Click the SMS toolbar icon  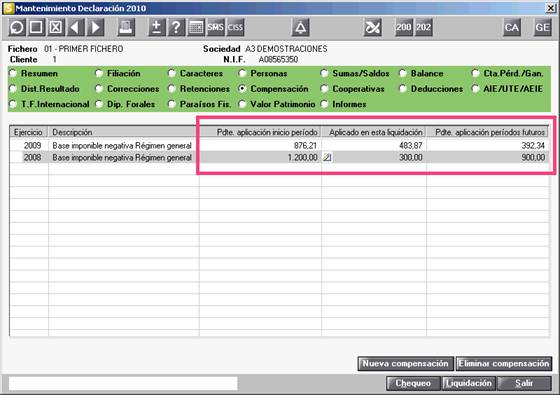click(215, 27)
